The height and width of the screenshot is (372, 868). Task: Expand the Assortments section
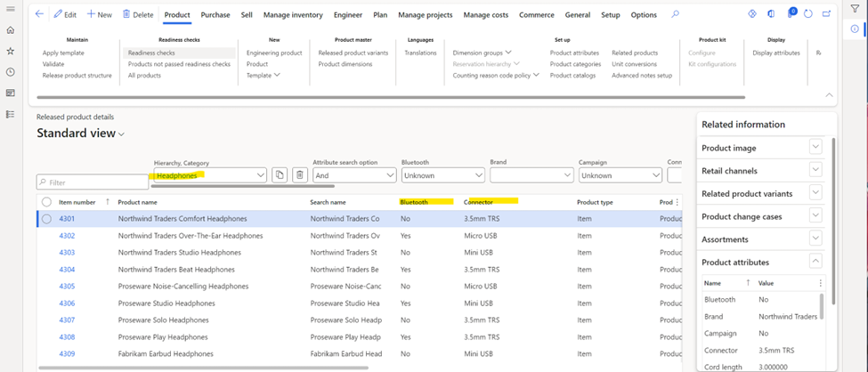[815, 238]
